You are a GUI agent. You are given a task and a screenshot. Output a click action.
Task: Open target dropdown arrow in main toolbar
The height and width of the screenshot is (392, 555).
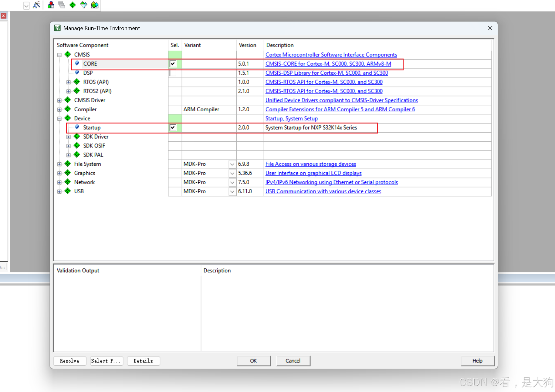click(x=26, y=5)
